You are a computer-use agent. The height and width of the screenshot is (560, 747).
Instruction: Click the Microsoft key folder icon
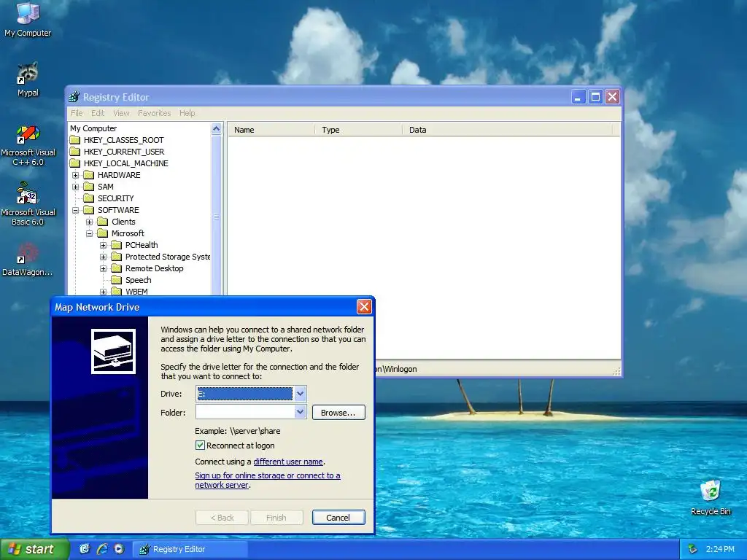102,233
